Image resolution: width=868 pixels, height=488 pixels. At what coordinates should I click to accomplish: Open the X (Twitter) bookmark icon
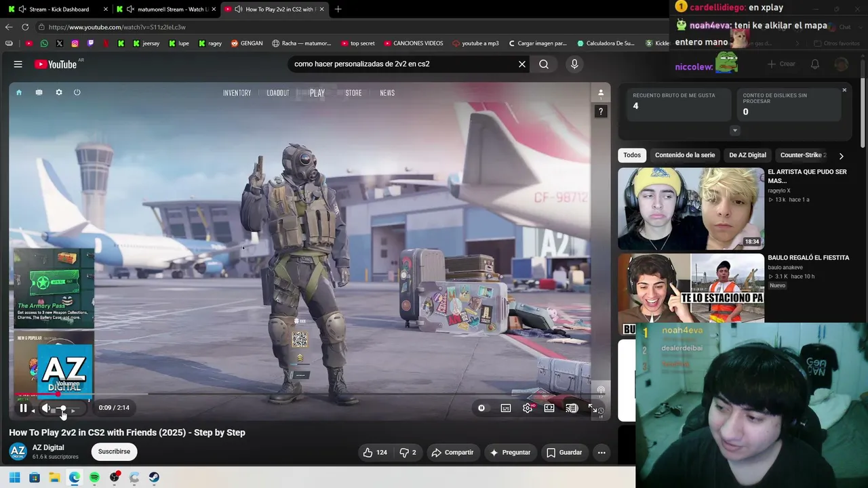click(60, 43)
